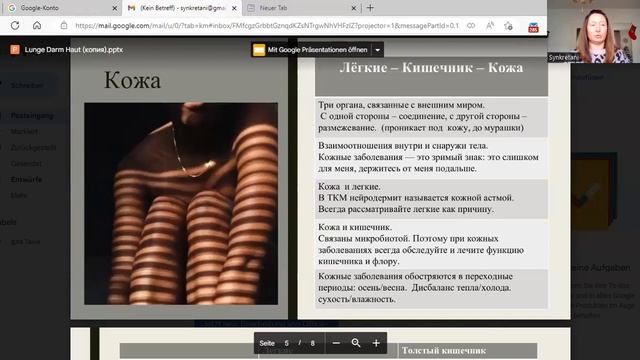
Task: Click the orange PowerPoint file icon
Action: (15, 49)
